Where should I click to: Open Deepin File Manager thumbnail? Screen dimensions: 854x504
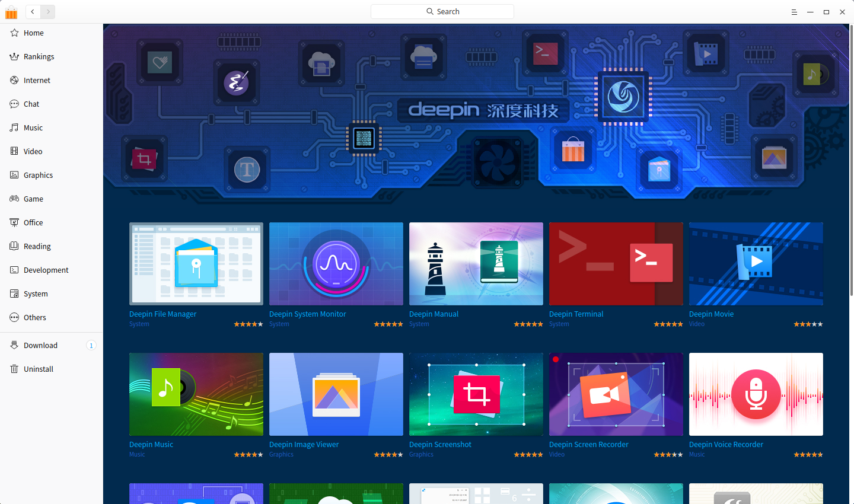coord(196,264)
